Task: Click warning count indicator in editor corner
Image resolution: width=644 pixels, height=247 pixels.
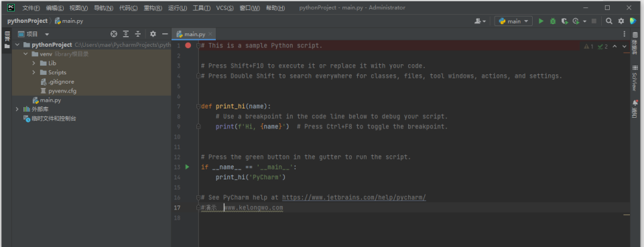Action: click(x=588, y=46)
